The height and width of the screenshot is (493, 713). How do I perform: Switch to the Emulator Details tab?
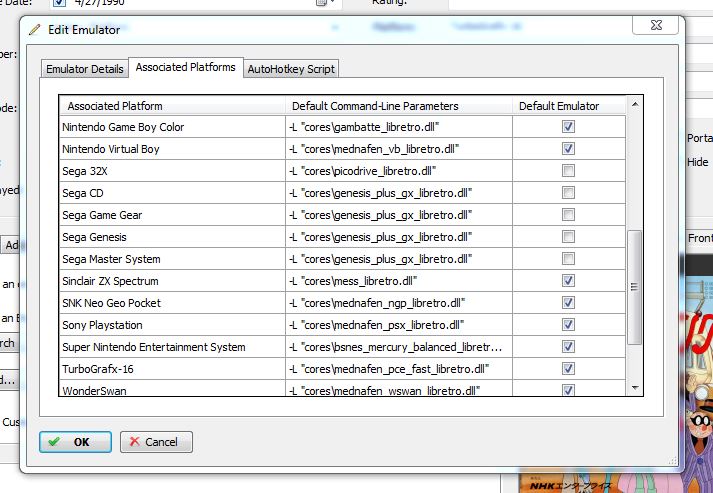(x=85, y=69)
